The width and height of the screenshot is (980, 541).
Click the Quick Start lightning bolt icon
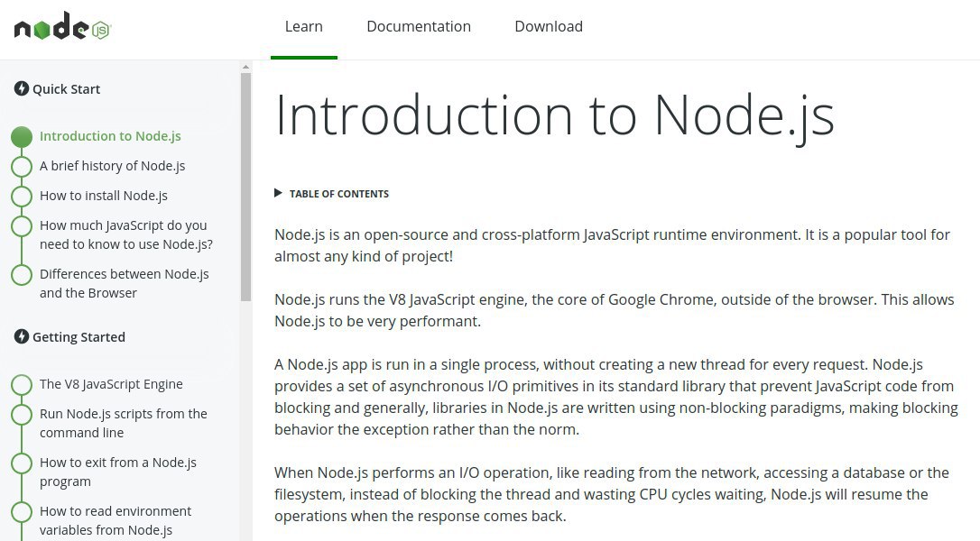[x=22, y=88]
